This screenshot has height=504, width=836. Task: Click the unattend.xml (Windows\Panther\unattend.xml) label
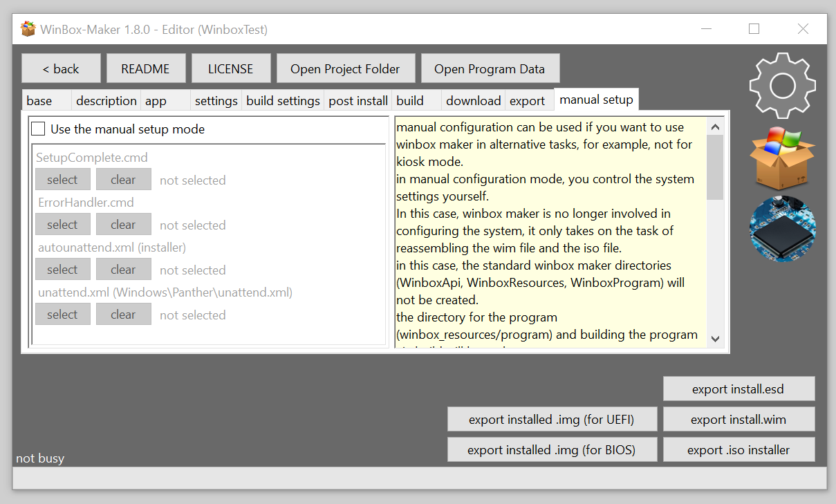[x=165, y=292]
